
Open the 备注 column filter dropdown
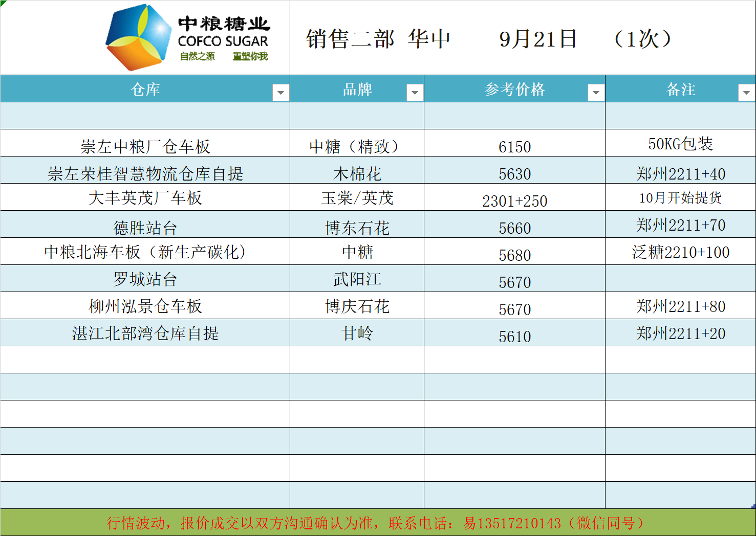[746, 93]
